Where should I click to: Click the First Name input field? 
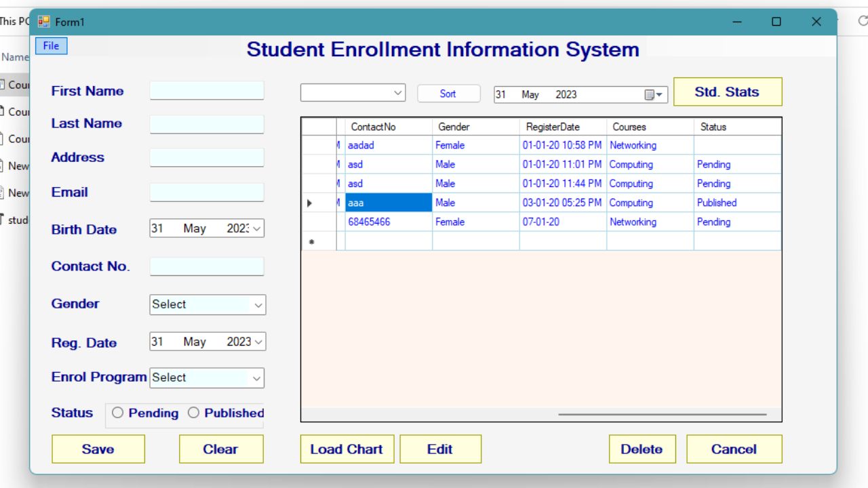(206, 90)
